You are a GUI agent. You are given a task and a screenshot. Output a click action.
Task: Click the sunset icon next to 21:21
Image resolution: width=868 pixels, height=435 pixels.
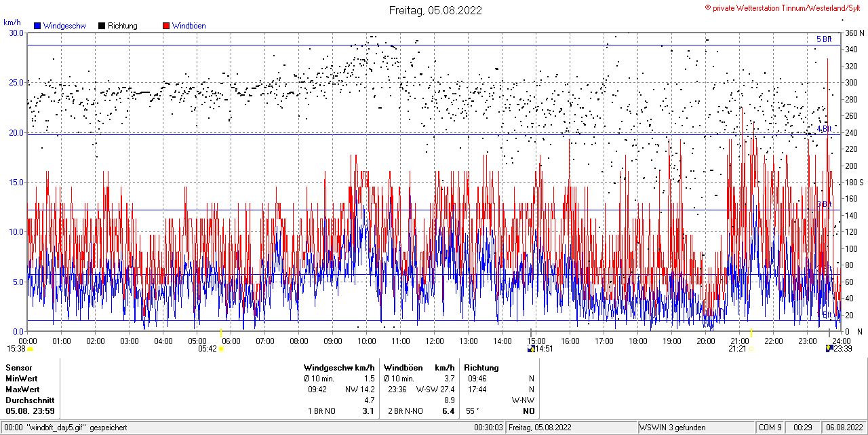pos(751,349)
